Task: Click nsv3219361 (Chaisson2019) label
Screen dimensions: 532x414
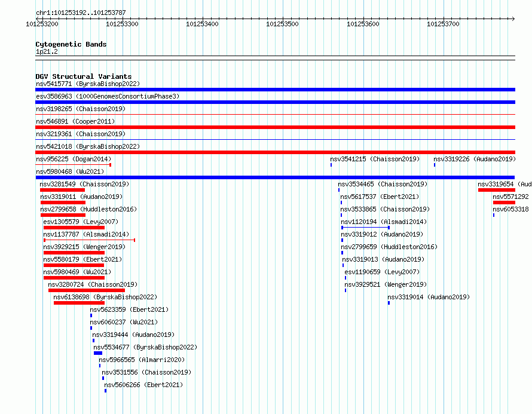Action: tap(81, 134)
